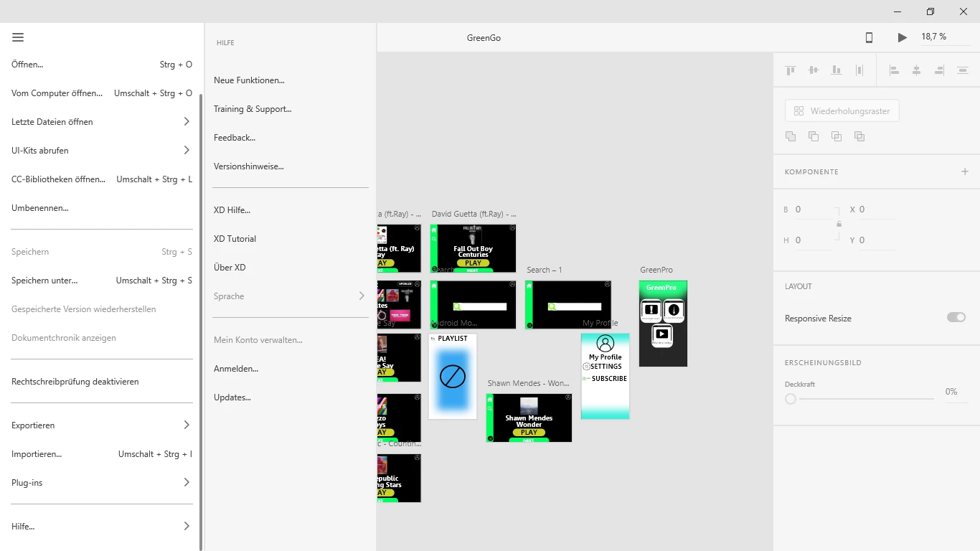
Task: Apply the Add boolean operation
Action: [791, 136]
